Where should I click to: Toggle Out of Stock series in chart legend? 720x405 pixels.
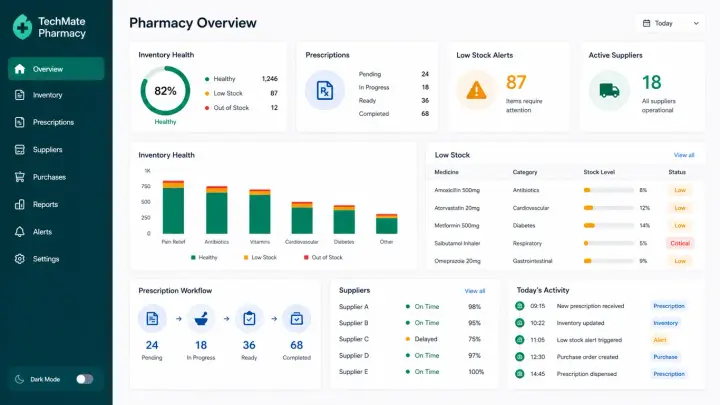tap(323, 258)
